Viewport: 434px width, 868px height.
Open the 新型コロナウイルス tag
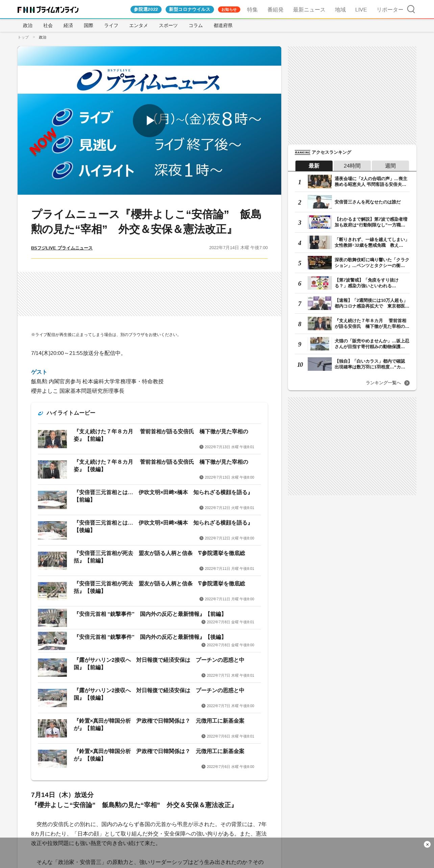tap(190, 9)
